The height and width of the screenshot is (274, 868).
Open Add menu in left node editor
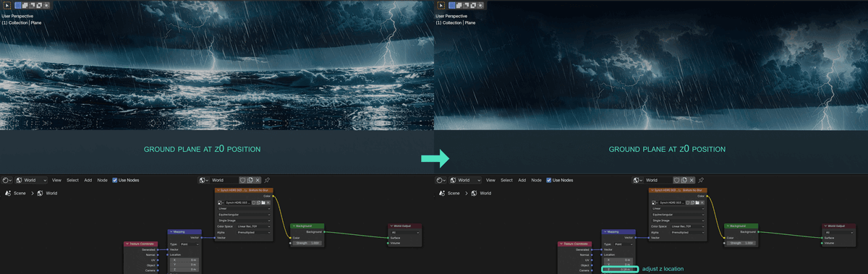(88, 180)
